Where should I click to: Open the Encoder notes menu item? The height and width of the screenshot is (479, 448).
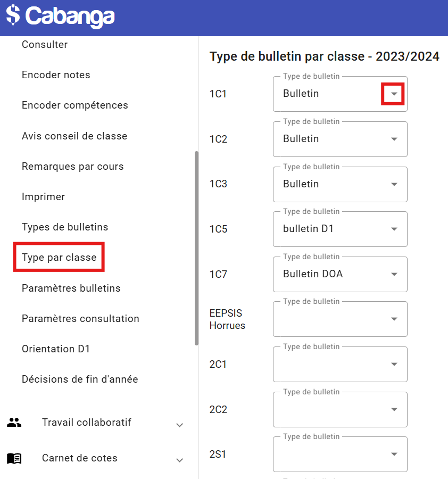56,75
